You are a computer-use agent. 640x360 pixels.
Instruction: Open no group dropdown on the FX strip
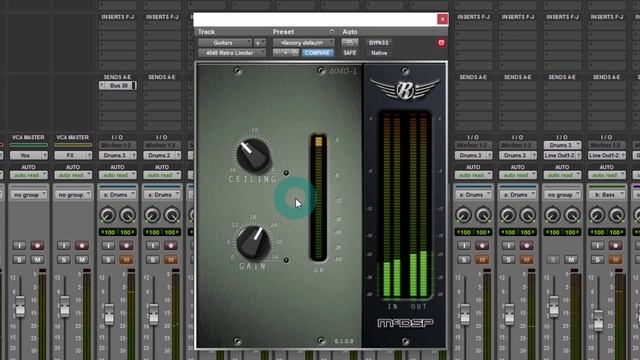coord(73,195)
